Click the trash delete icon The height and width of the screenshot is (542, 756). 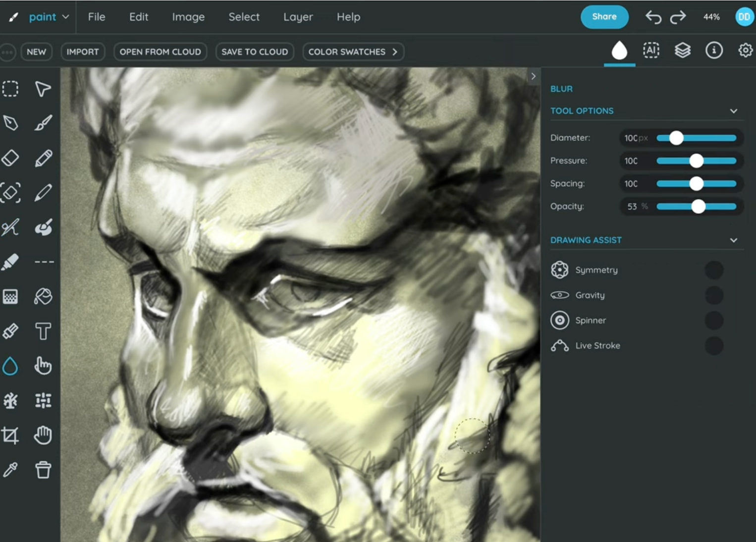click(x=43, y=470)
